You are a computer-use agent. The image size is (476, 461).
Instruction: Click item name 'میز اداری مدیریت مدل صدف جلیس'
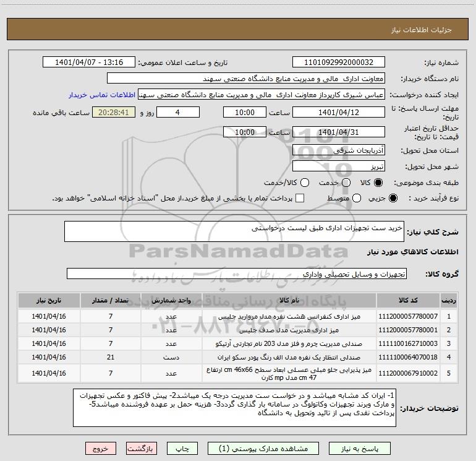click(289, 330)
